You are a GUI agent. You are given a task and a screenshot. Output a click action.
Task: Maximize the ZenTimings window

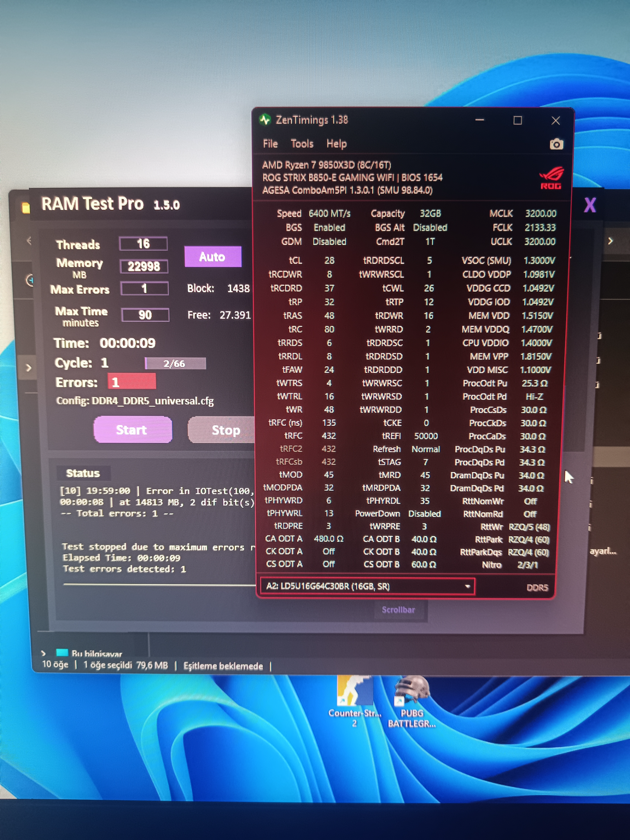coord(518,121)
